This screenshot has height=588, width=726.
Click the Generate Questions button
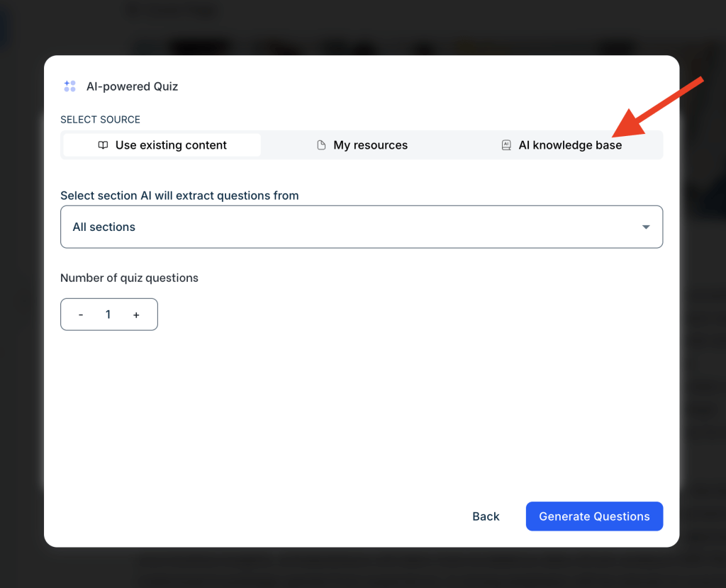[594, 516]
